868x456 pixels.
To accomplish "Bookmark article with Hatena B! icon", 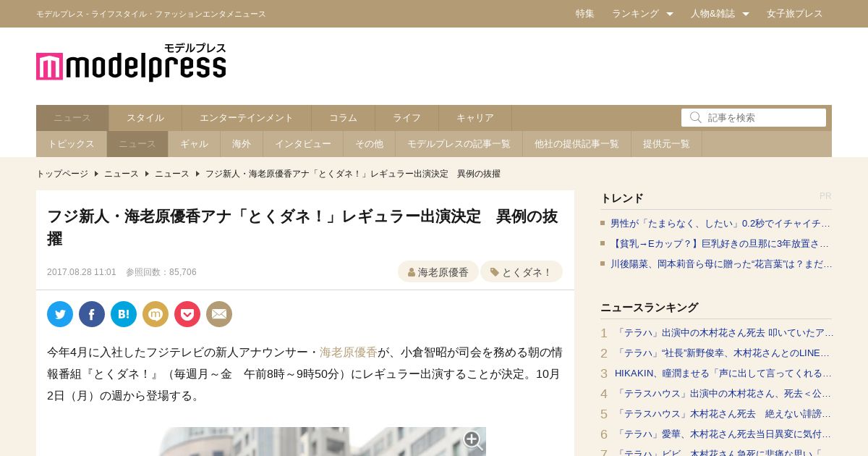I will (124, 314).
